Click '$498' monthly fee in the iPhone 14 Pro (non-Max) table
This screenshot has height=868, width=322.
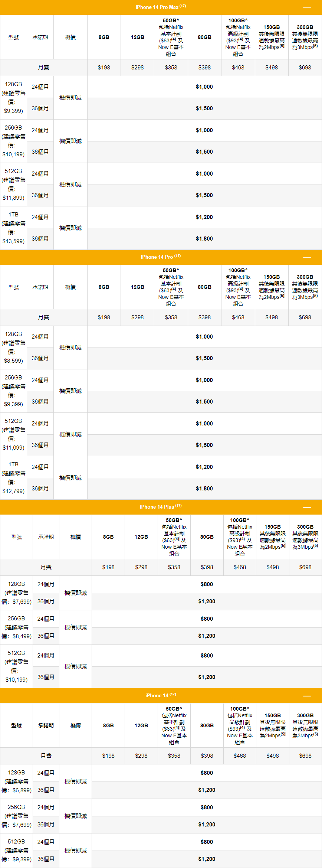(272, 317)
